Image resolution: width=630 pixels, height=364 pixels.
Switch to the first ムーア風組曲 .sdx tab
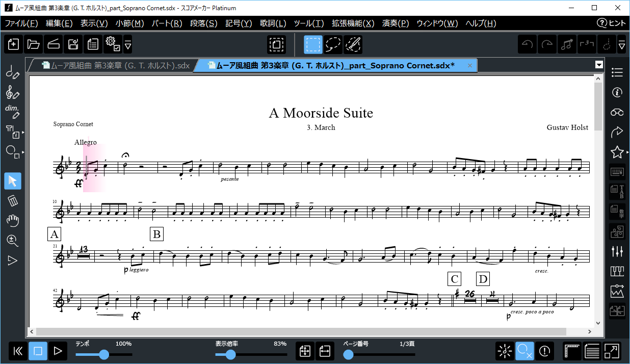coord(115,66)
